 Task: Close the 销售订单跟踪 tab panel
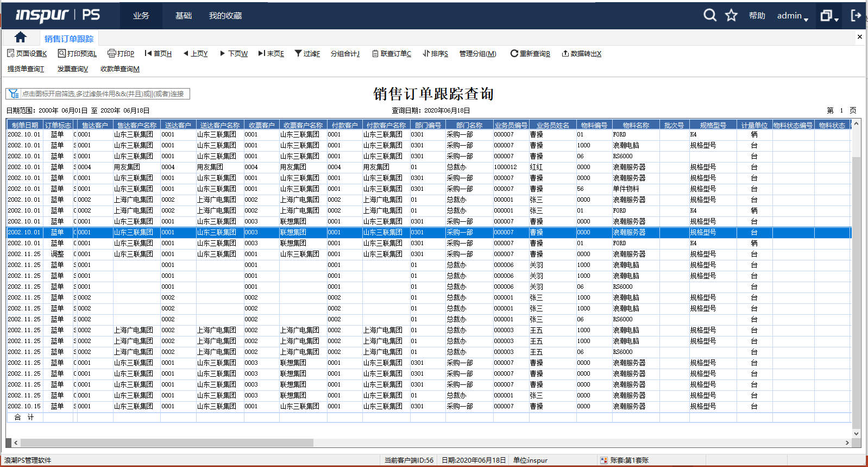859,37
